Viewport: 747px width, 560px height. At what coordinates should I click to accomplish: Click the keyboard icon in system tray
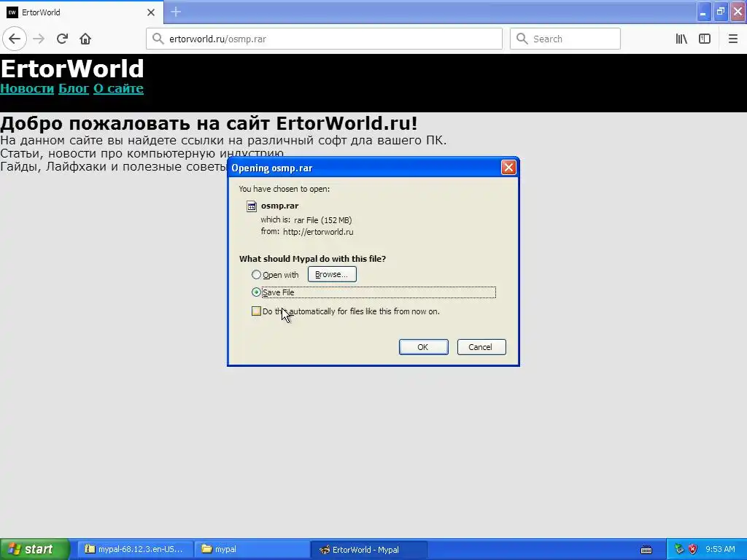(646, 550)
